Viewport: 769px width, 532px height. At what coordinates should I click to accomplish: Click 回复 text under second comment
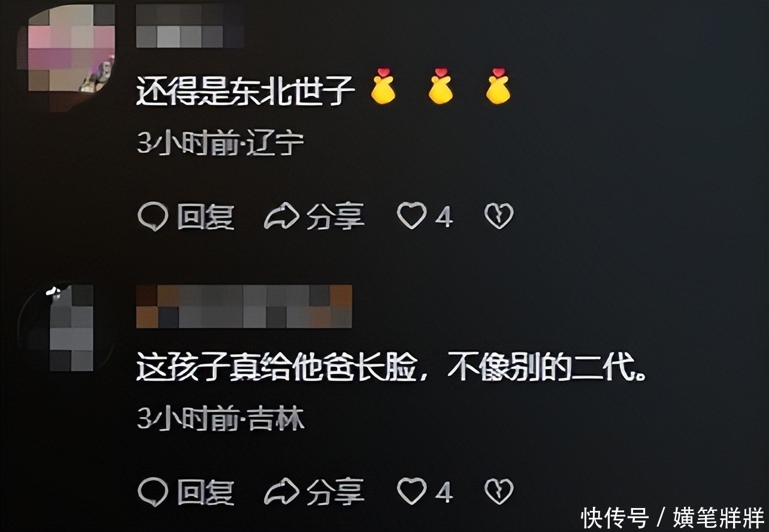pyautogui.click(x=205, y=492)
